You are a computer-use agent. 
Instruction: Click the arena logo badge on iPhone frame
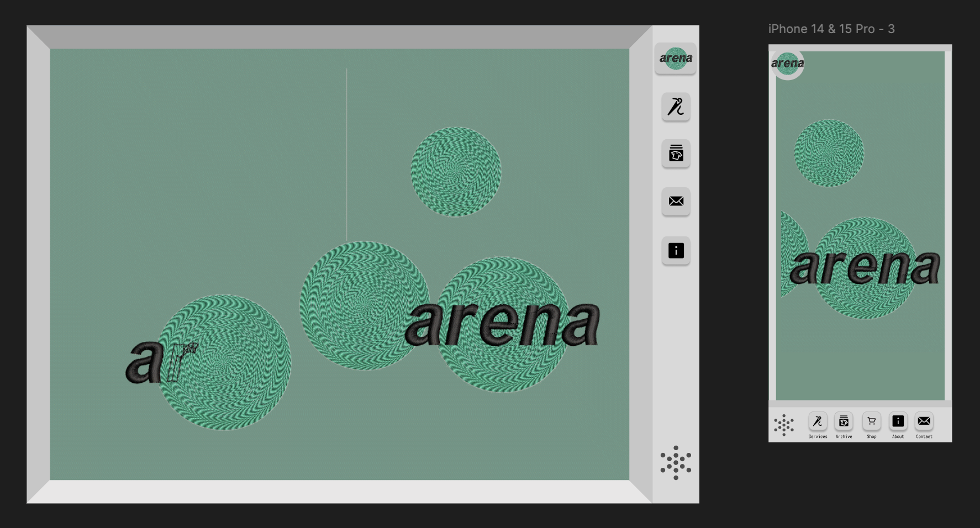787,64
